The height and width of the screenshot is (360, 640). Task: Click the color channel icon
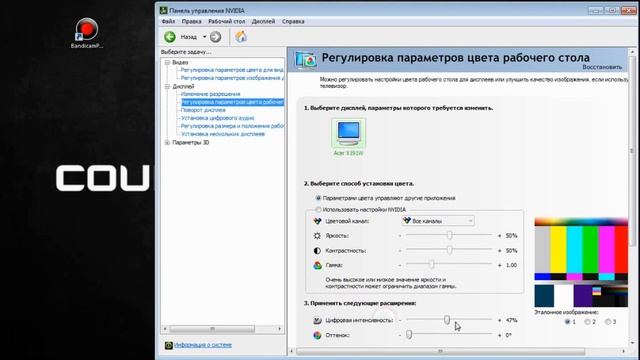click(317, 221)
